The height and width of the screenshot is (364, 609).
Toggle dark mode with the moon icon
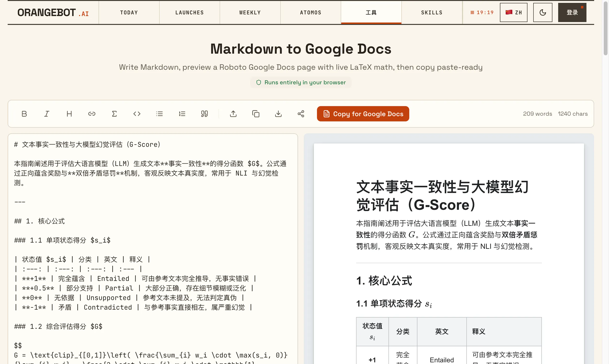click(x=543, y=12)
